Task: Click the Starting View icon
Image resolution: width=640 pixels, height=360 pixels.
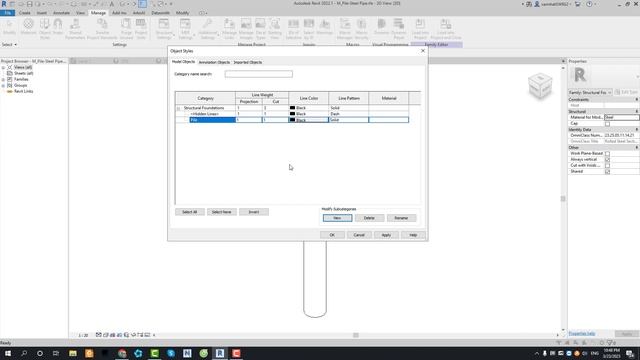Action: [x=275, y=28]
